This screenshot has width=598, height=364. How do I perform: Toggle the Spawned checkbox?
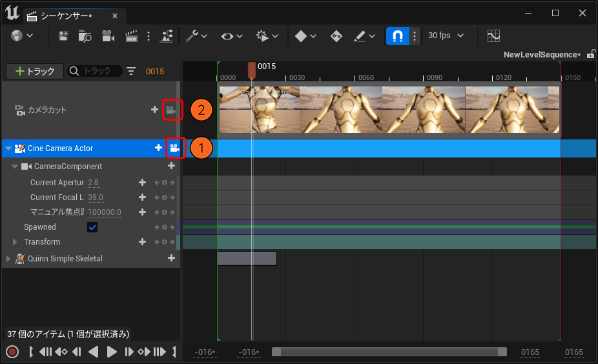[x=92, y=227]
